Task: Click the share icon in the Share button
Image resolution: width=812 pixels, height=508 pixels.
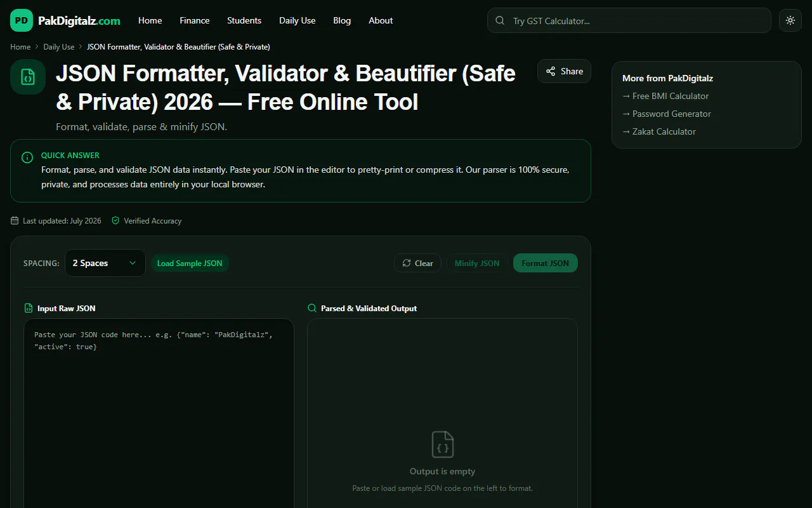Action: coord(551,71)
